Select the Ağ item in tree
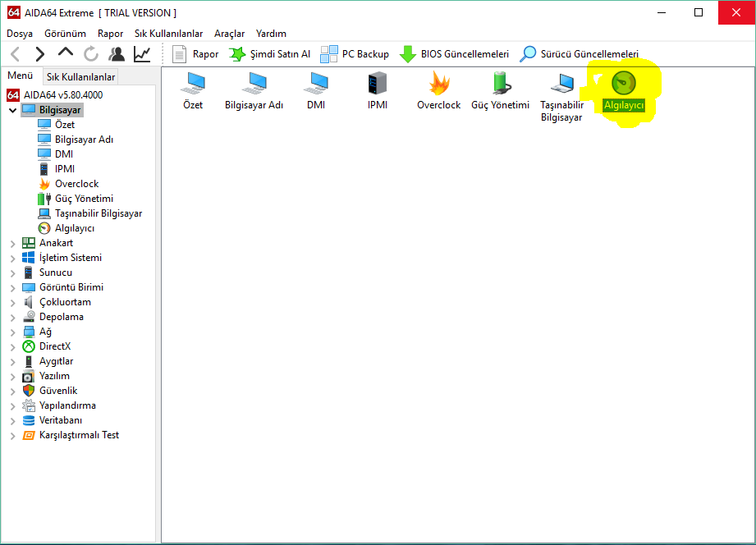 pos(37,332)
